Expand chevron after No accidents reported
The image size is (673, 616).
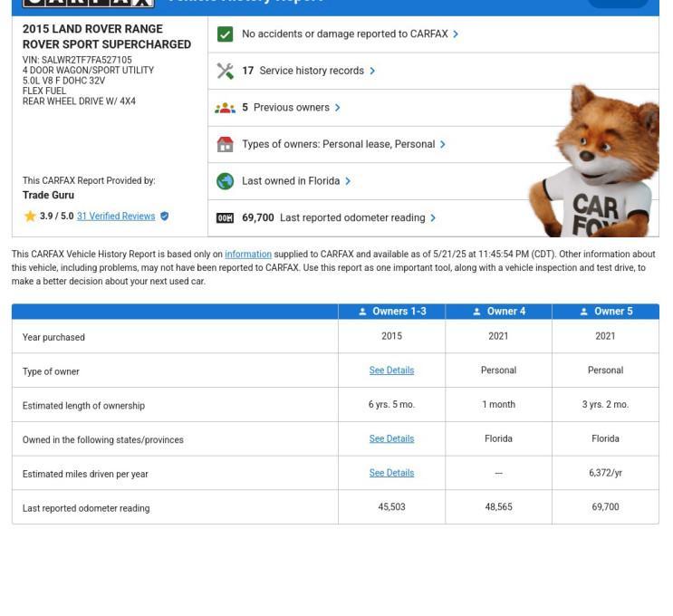(456, 34)
